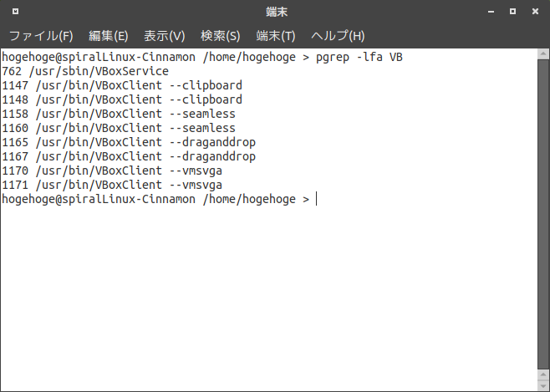Open the 表示(V) menu
The width and height of the screenshot is (550, 392).
164,36
